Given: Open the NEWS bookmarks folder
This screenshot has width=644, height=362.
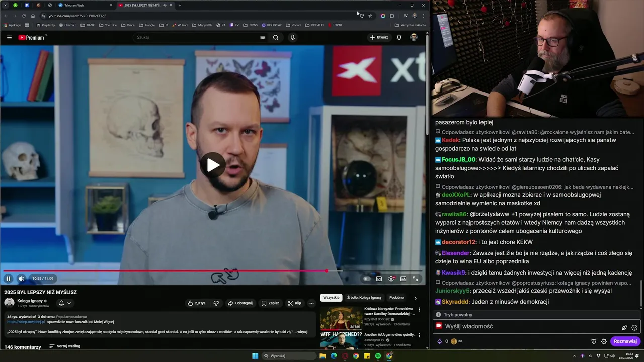Looking at the screenshot, I should pyautogui.click(x=250, y=25).
